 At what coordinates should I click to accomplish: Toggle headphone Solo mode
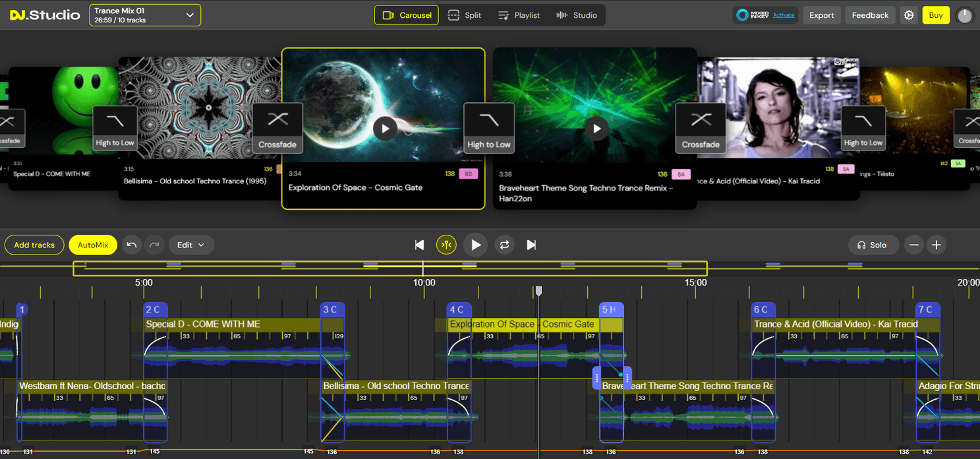coord(873,245)
